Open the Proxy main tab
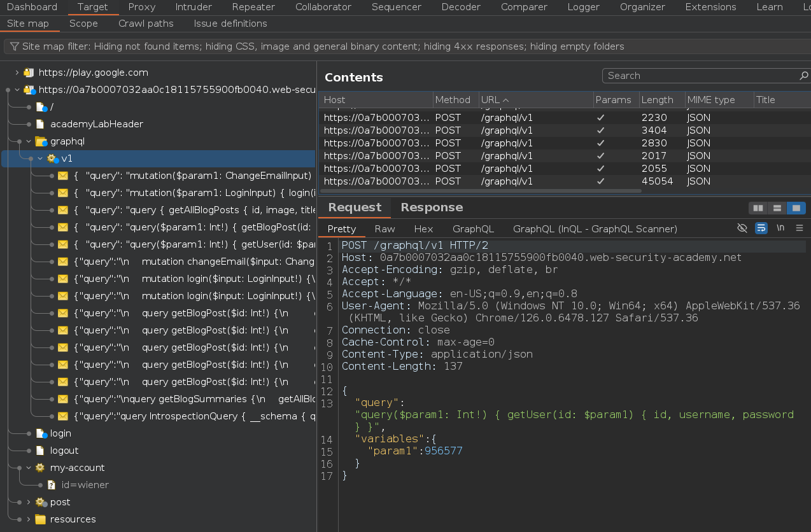The image size is (811, 532). tap(141, 7)
